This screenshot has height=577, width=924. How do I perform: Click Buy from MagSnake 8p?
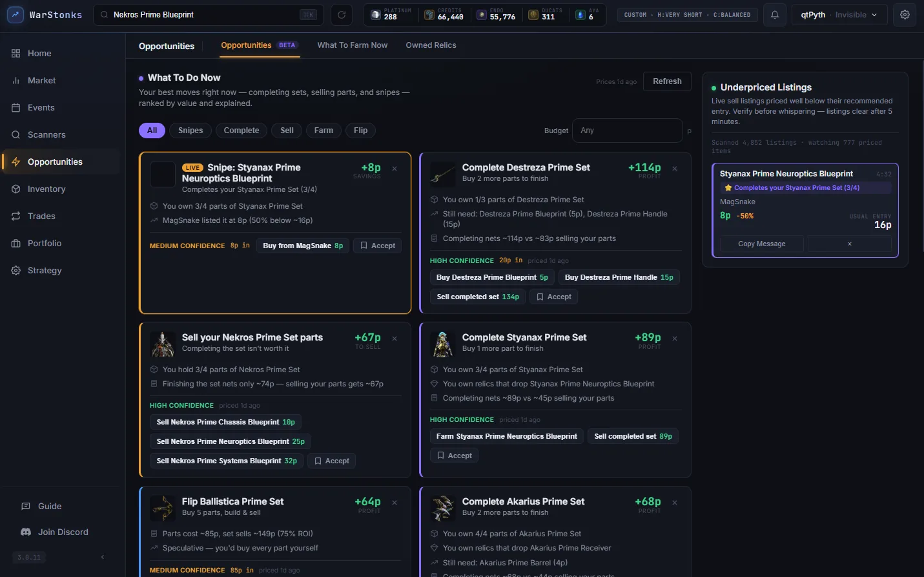(303, 246)
